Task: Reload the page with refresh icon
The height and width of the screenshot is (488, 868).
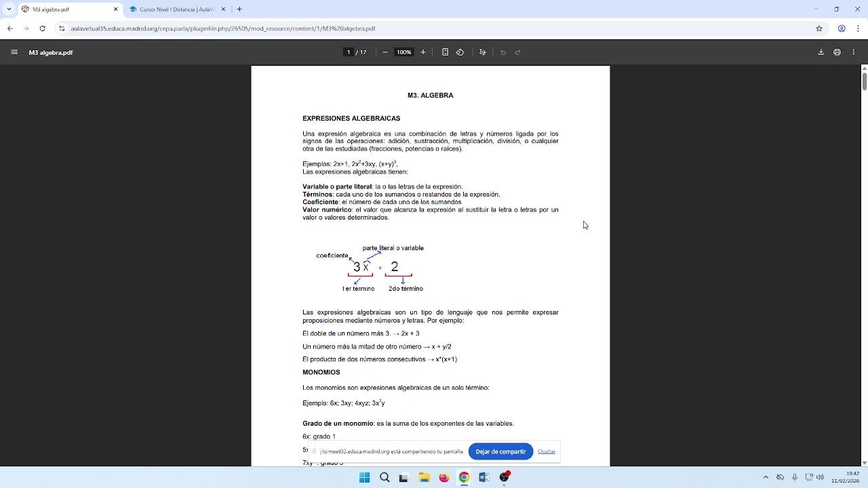Action: pos(42,28)
